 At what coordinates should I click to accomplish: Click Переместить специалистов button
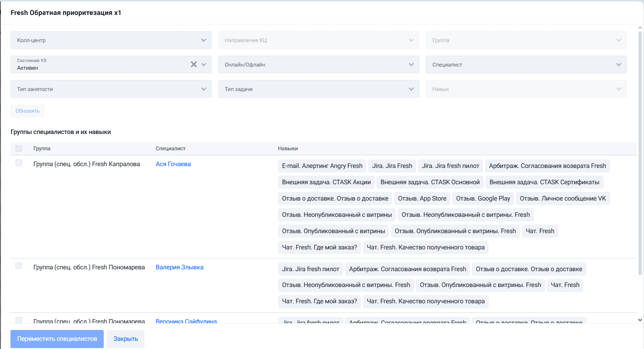click(57, 339)
